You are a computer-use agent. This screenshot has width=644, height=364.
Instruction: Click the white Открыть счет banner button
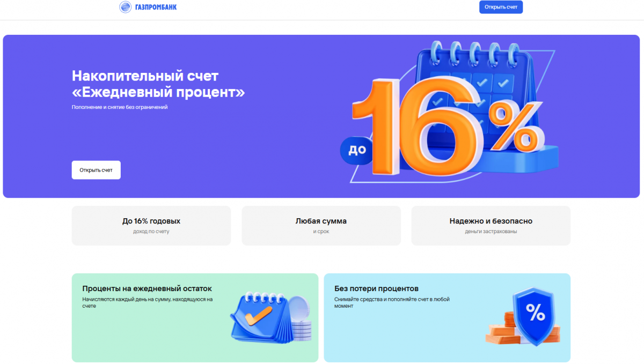click(x=96, y=170)
